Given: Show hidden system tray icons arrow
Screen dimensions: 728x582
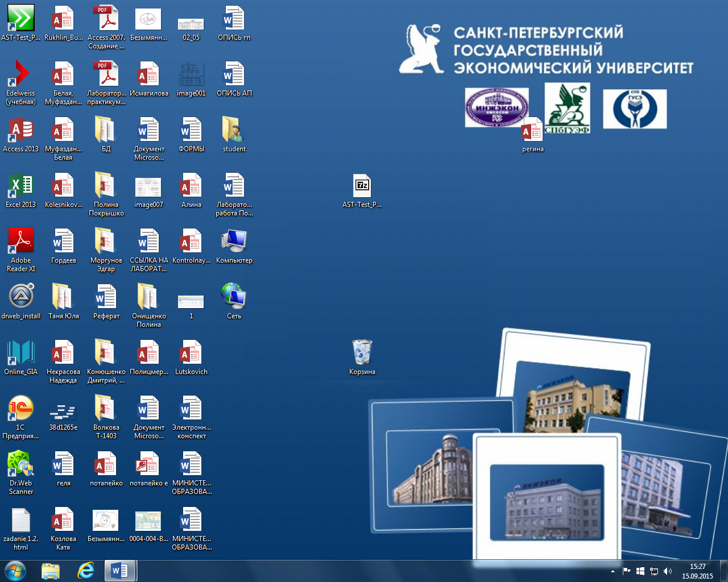Looking at the screenshot, I should [613, 571].
